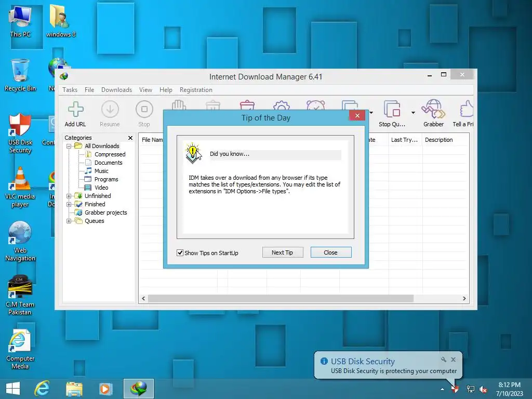Click the Resume toolbar icon
This screenshot has width=532, height=399.
point(110,114)
